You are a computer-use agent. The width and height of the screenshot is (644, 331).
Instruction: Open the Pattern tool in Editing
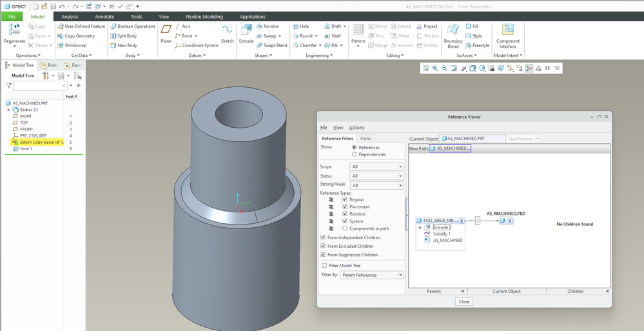pyautogui.click(x=358, y=31)
